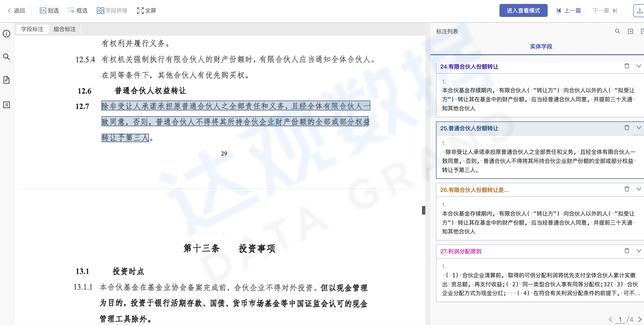The image size is (644, 325).
Task: Go to previous document via 上一篇
Action: tap(569, 10)
